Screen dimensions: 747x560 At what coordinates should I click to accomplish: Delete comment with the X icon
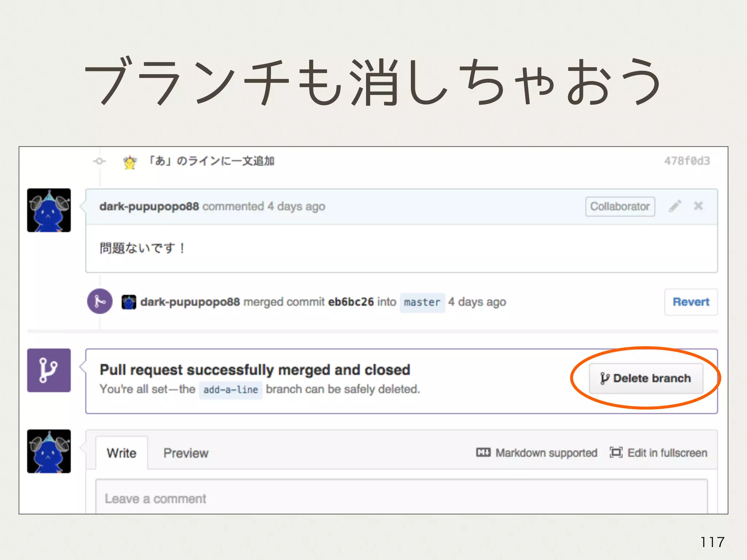(698, 206)
